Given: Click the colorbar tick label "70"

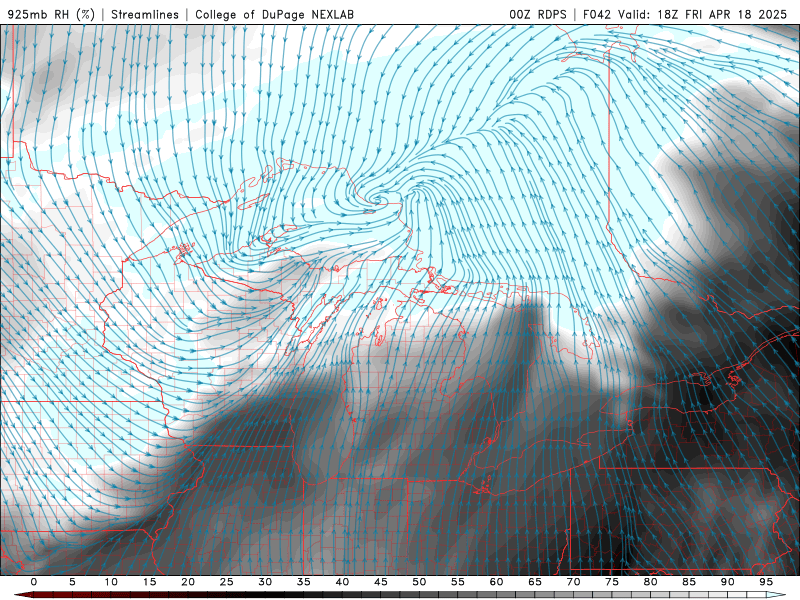Looking at the screenshot, I should tap(573, 582).
